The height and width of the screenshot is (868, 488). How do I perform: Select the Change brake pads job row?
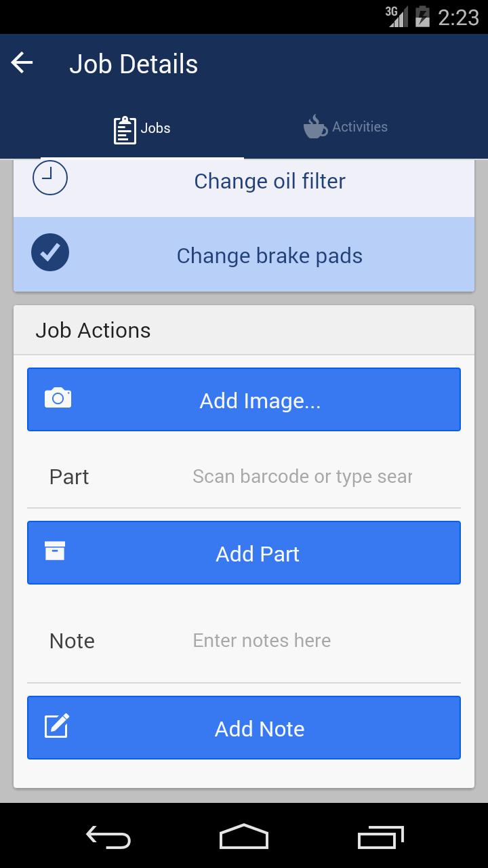tap(244, 254)
